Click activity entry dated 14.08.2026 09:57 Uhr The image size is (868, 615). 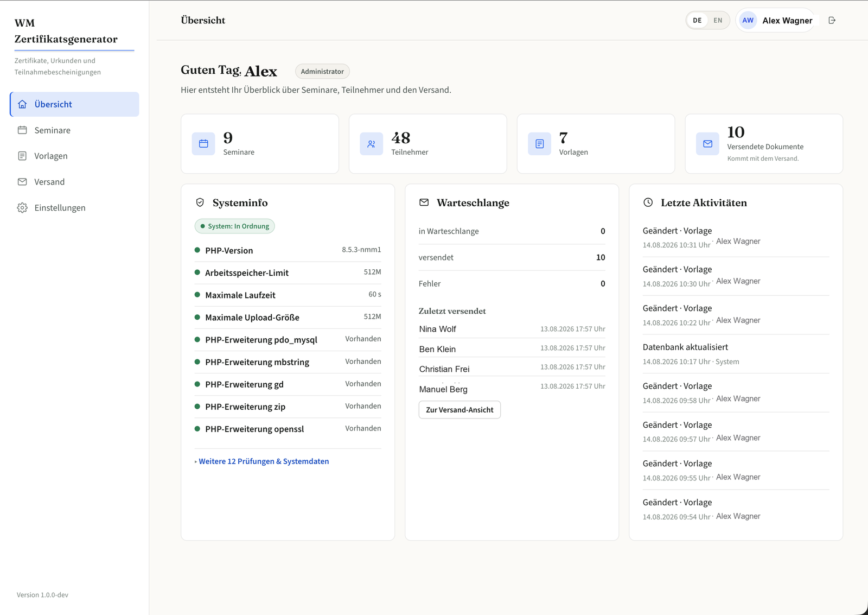point(736,432)
